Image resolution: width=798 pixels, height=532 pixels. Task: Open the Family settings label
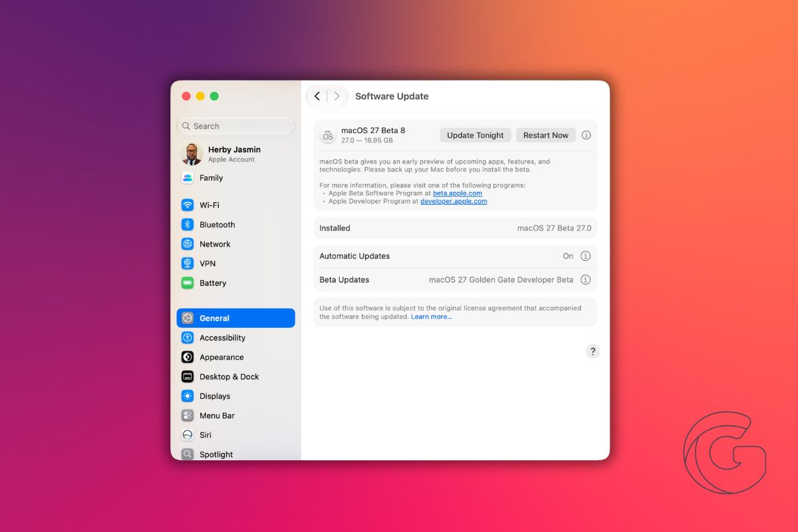coord(211,178)
